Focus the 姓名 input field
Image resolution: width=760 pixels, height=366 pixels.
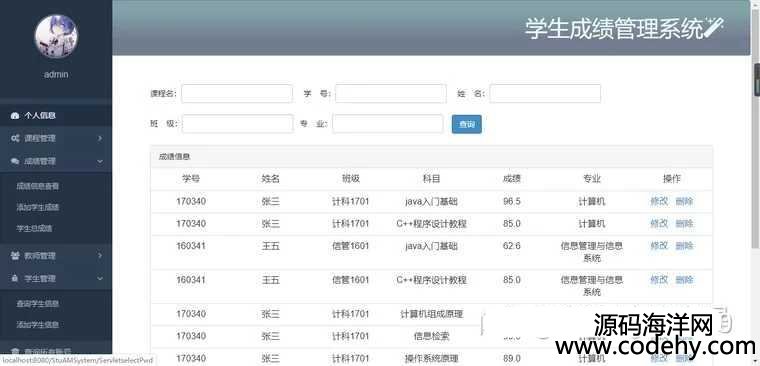tap(545, 94)
